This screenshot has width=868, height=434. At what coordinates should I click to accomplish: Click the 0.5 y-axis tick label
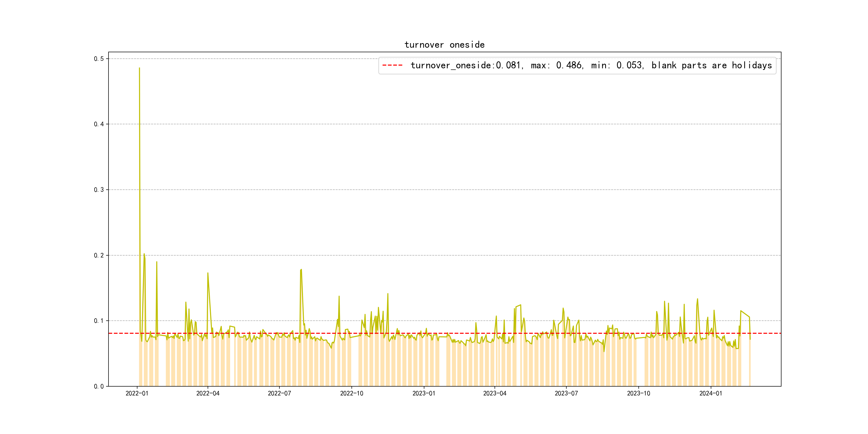(99, 59)
